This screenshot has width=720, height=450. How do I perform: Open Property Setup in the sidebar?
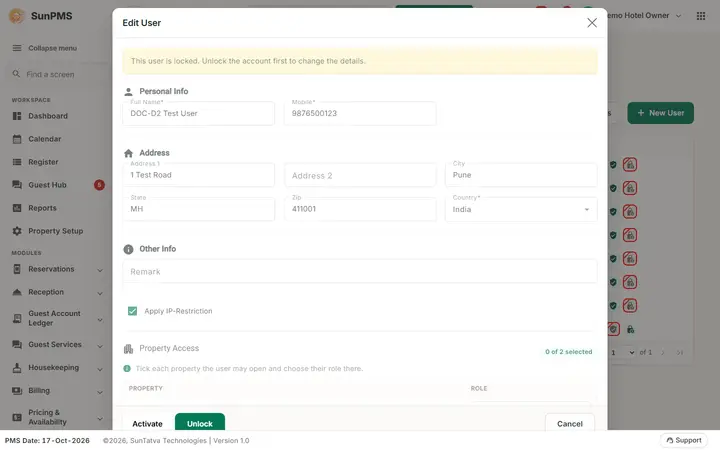pyautogui.click(x=56, y=231)
